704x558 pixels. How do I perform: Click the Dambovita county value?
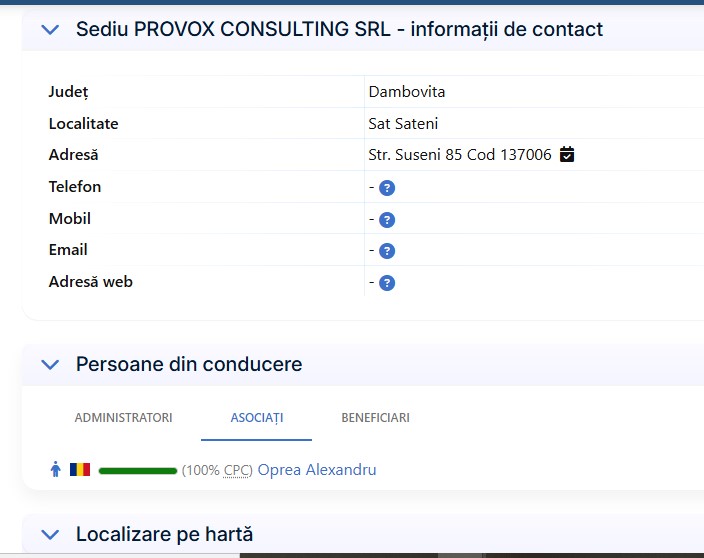click(x=407, y=92)
